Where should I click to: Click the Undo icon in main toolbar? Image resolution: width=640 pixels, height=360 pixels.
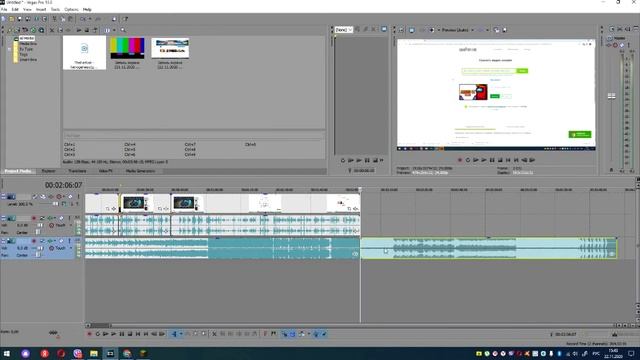(83, 19)
